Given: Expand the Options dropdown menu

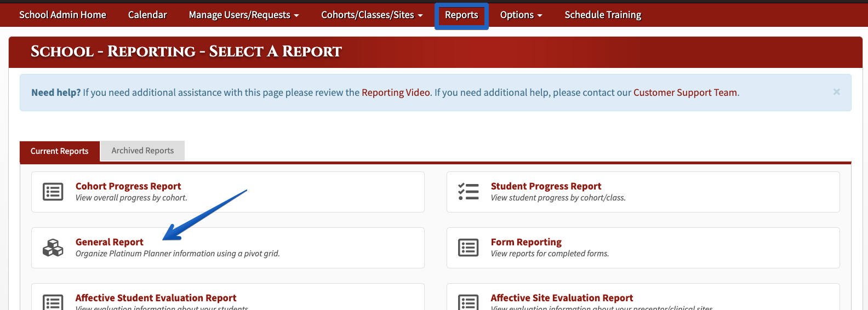Looking at the screenshot, I should point(521,15).
